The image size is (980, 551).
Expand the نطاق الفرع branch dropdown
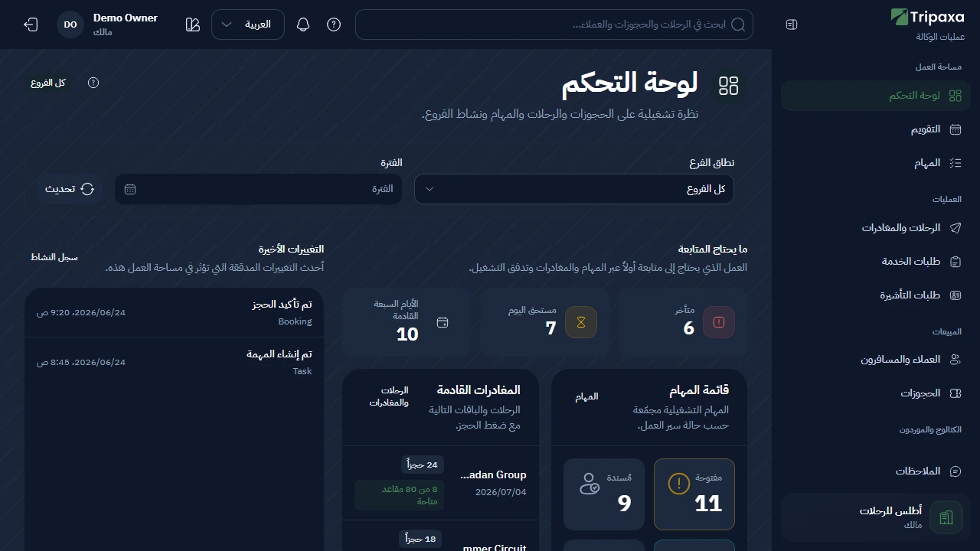[x=574, y=189]
